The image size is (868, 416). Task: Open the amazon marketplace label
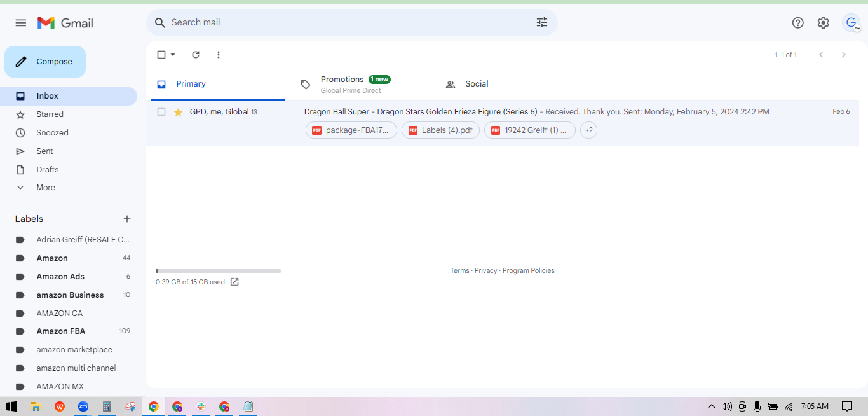click(x=69, y=350)
